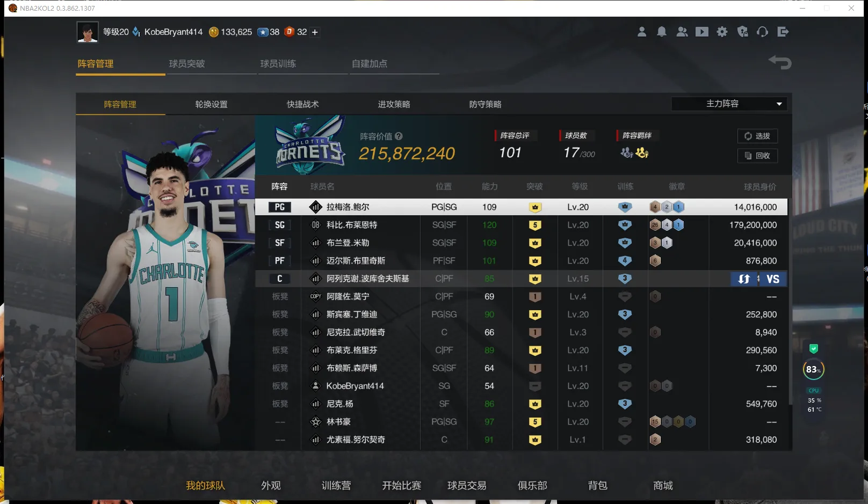Open the notifications bell icon

coord(662,32)
